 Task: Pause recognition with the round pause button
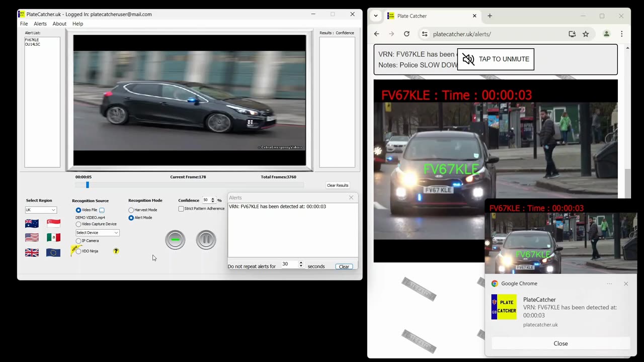[206, 240]
